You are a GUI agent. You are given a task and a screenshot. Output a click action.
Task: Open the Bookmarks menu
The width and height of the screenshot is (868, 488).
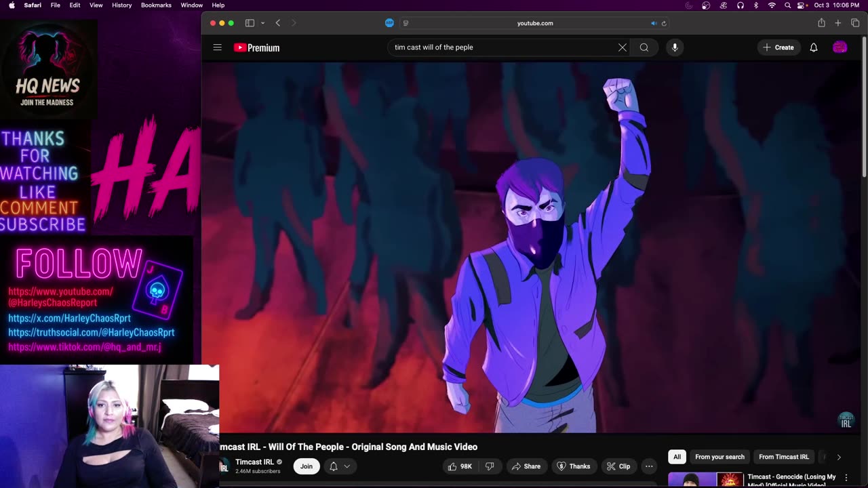[156, 5]
